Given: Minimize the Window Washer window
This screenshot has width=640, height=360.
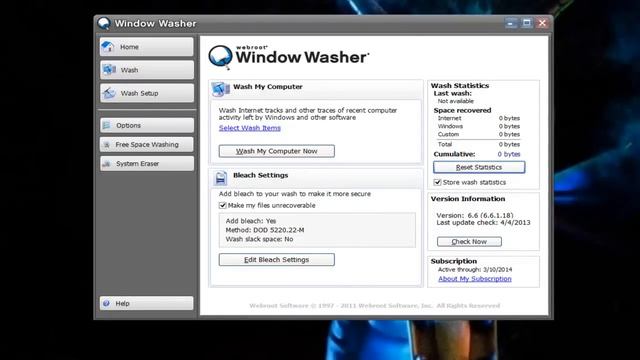Looking at the screenshot, I should point(510,23).
